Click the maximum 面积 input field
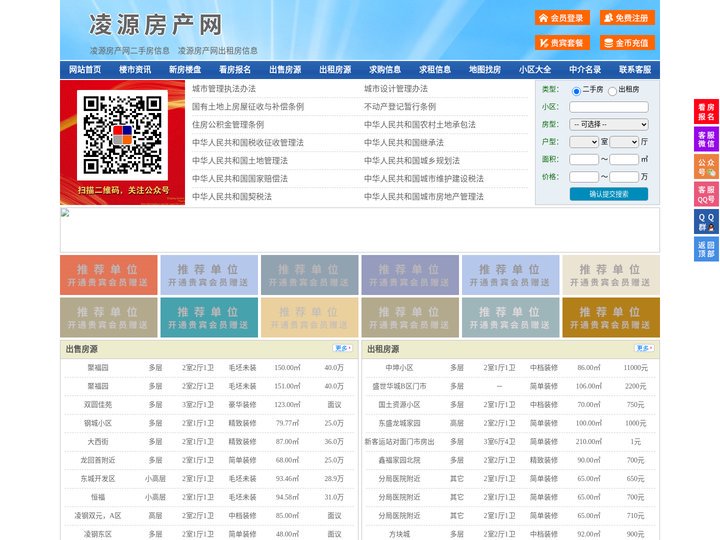The width and height of the screenshot is (720, 540). click(x=624, y=159)
